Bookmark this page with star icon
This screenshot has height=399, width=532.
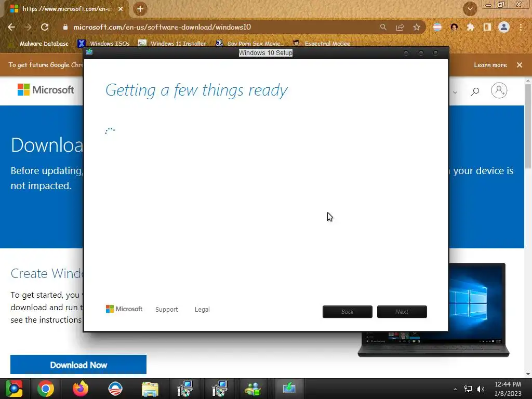417,27
